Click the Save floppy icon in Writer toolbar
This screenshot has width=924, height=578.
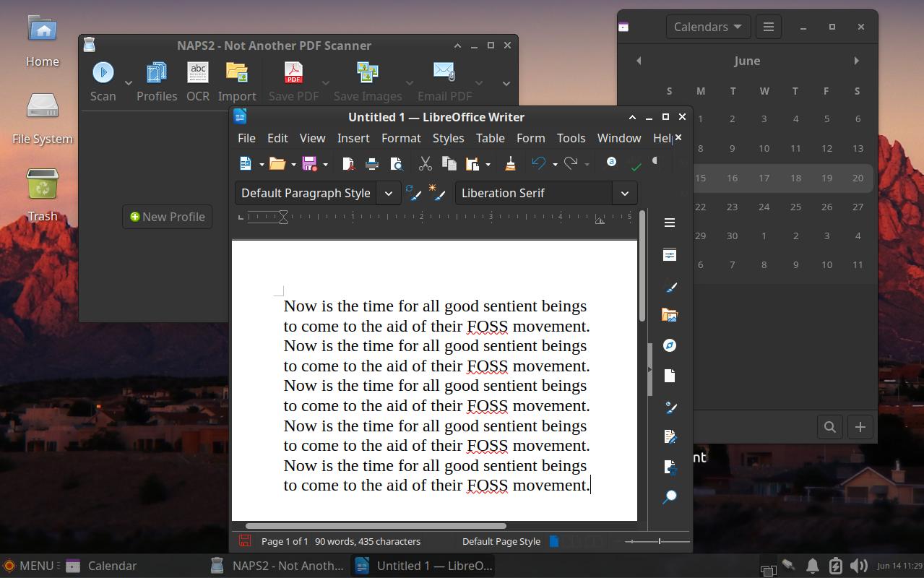coord(309,164)
